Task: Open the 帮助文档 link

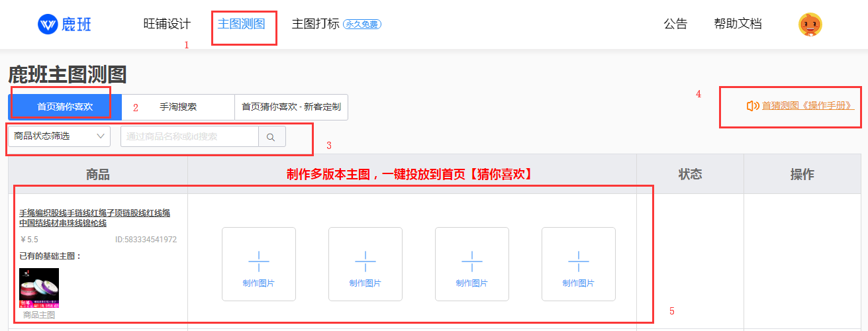Action: click(x=738, y=24)
